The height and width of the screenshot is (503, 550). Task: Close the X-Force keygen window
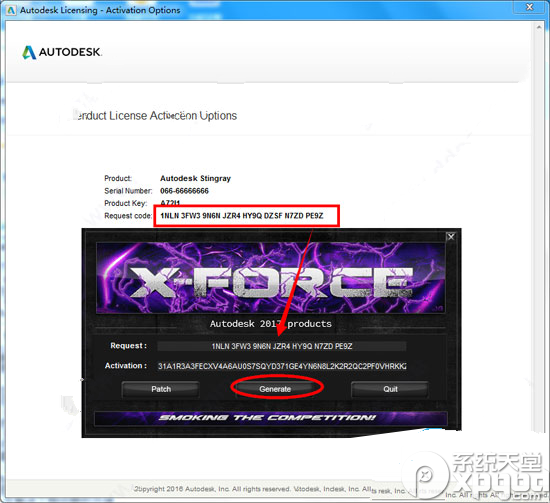tap(451, 237)
